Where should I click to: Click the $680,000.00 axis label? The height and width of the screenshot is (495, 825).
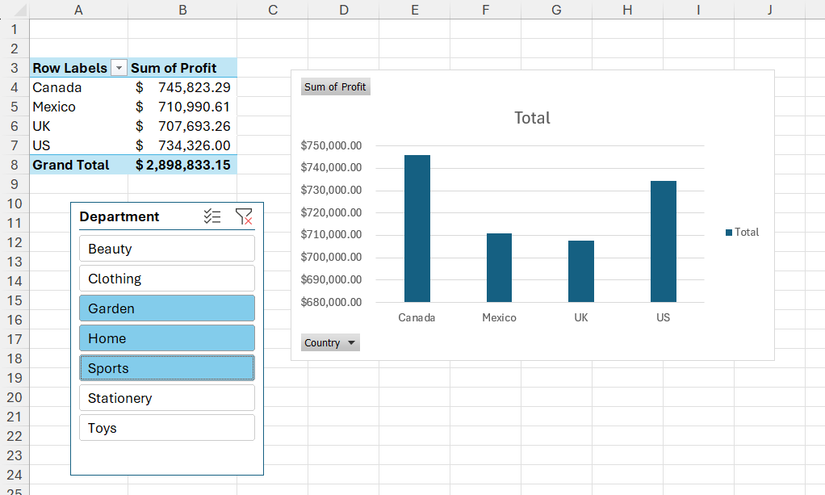point(331,302)
